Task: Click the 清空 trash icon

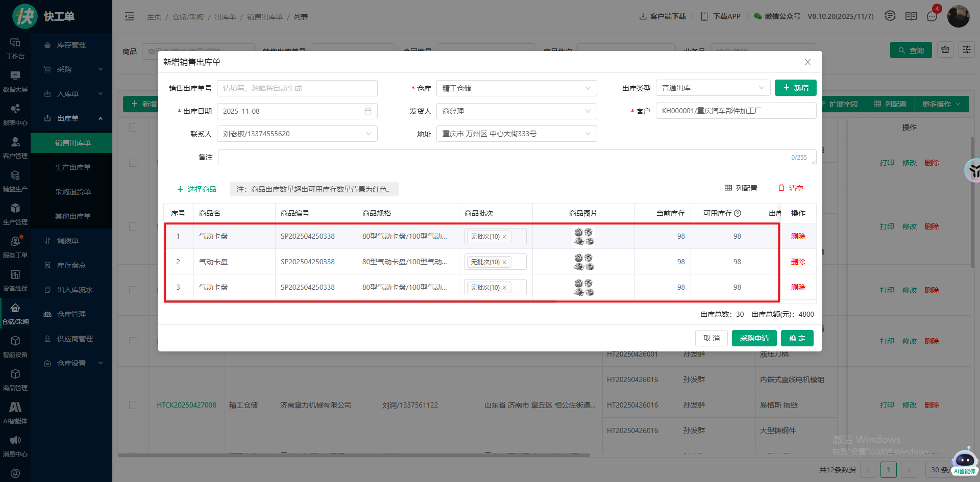Action: click(x=781, y=188)
